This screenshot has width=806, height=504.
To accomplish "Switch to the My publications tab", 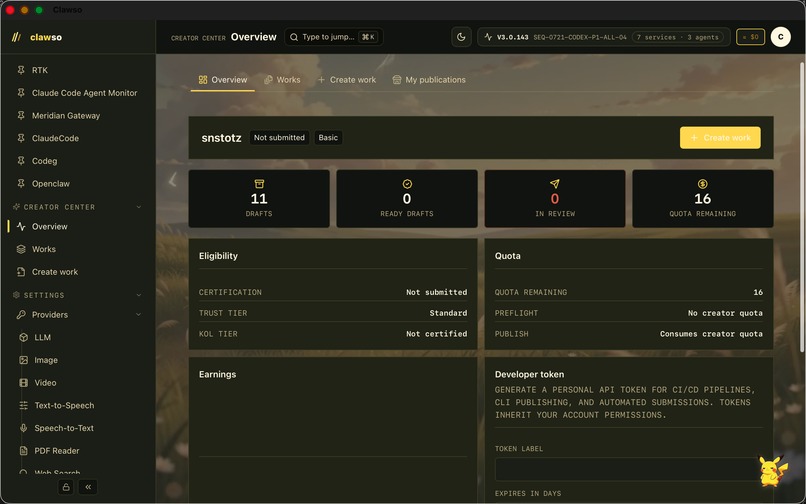I will (429, 80).
